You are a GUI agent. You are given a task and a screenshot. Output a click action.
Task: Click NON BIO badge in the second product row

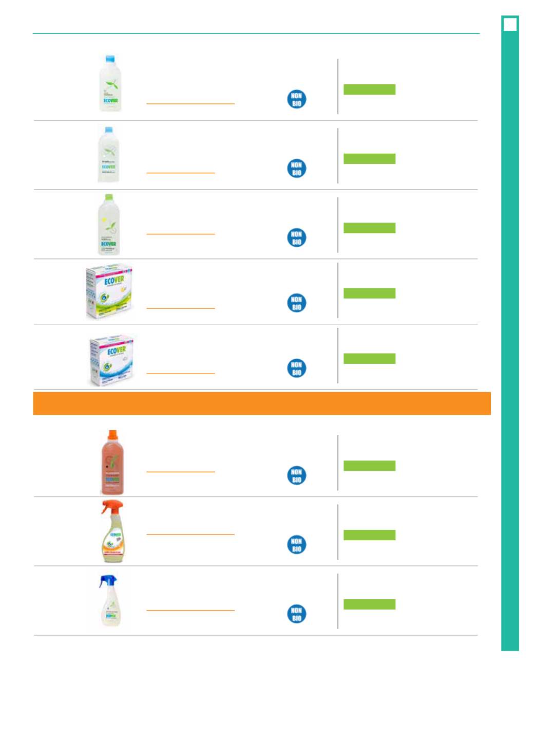(x=296, y=169)
